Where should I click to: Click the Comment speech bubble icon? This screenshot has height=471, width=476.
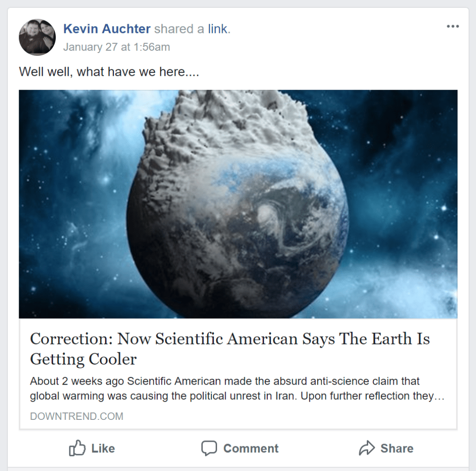click(x=209, y=448)
